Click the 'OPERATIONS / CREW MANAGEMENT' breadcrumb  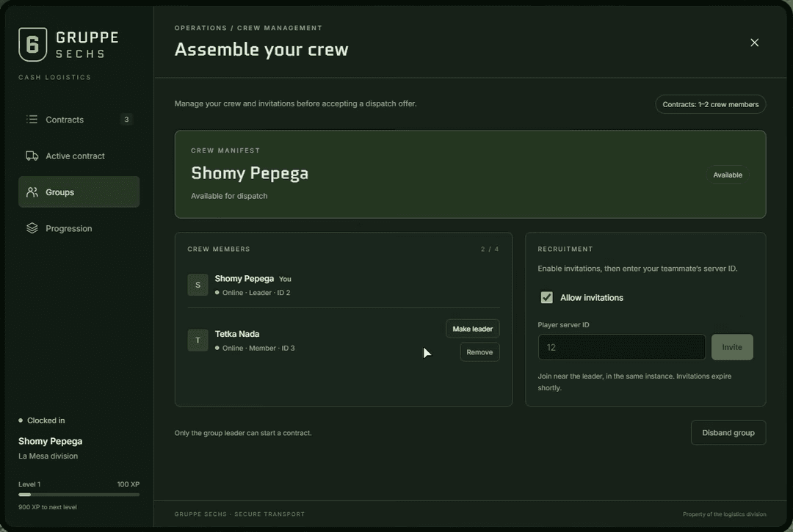click(248, 28)
